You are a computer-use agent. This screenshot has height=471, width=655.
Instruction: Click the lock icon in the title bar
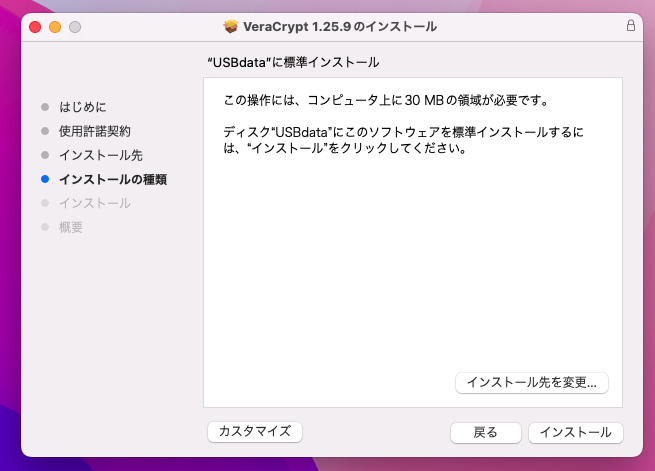[x=630, y=26]
